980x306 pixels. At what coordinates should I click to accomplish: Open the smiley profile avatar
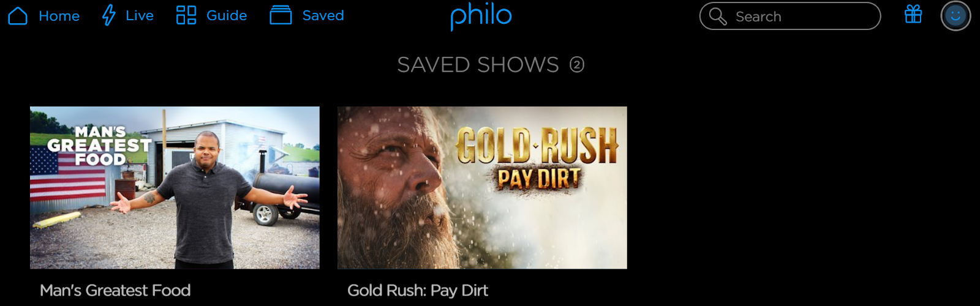(956, 16)
